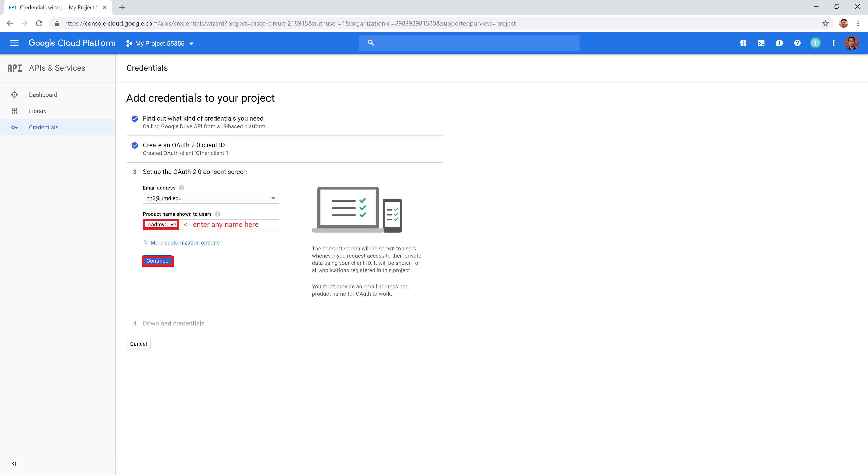Image resolution: width=868 pixels, height=475 pixels.
Task: Open the three-dot settings menu in header
Action: (x=834, y=43)
